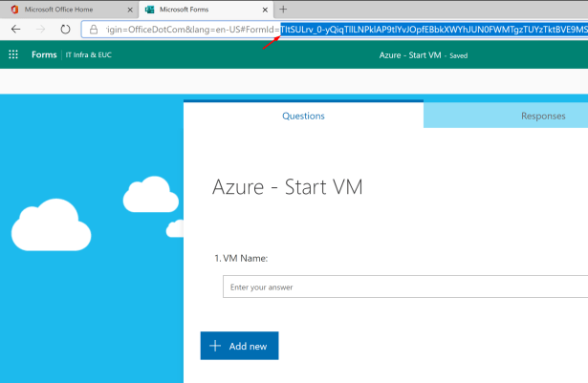This screenshot has height=383, width=588.
Task: Go back to the previous page
Action: (15, 30)
